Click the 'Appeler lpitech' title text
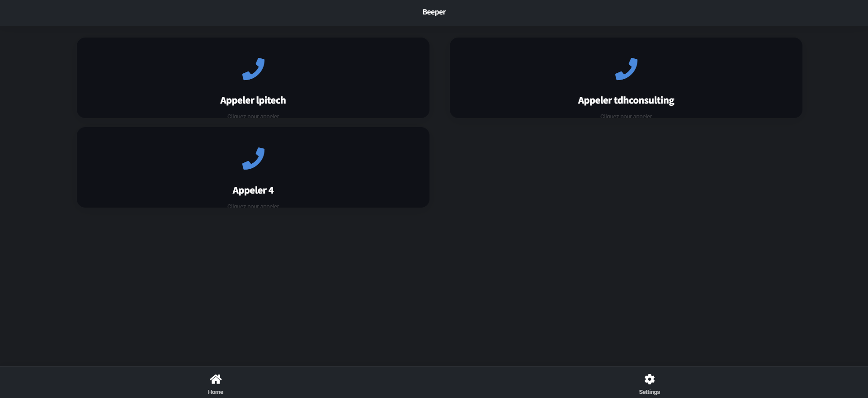Viewport: 868px width, 398px height. point(253,100)
